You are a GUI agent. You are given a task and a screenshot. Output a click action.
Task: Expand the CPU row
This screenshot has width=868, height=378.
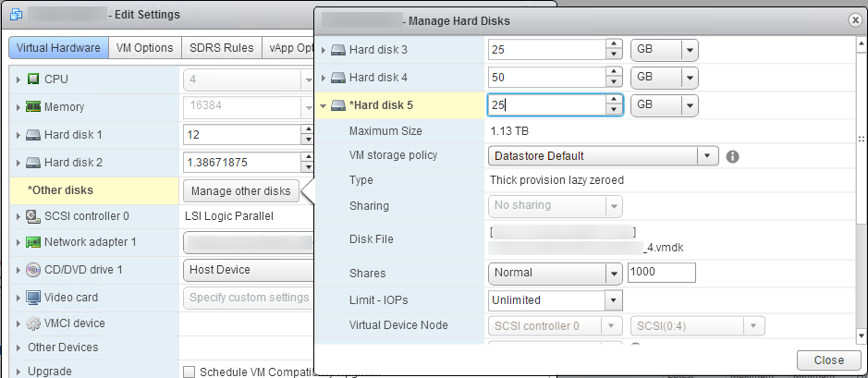19,79
